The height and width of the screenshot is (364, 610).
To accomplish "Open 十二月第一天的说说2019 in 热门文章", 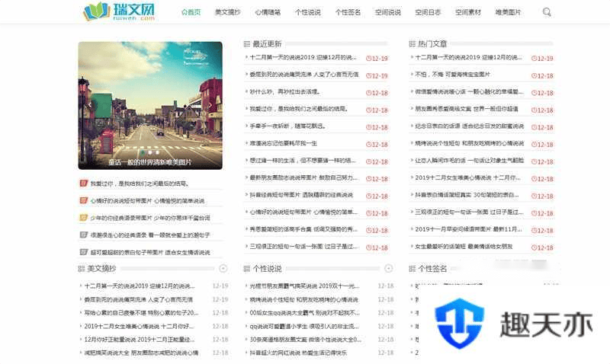I will click(x=468, y=58).
